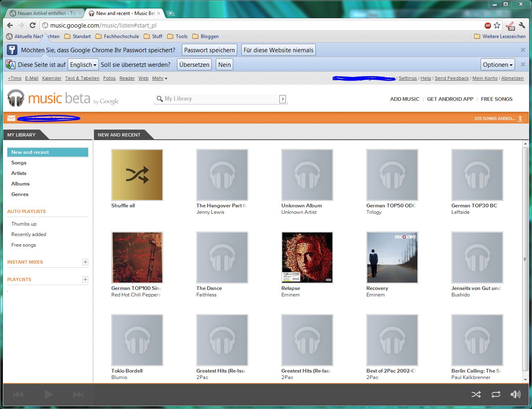Expand the Playlists plus button

[x=85, y=279]
